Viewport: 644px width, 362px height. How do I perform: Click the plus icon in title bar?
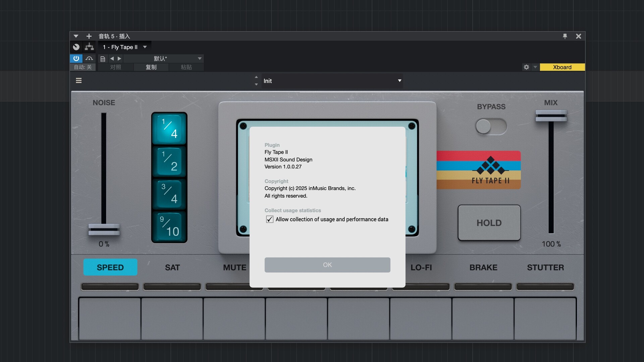click(89, 36)
